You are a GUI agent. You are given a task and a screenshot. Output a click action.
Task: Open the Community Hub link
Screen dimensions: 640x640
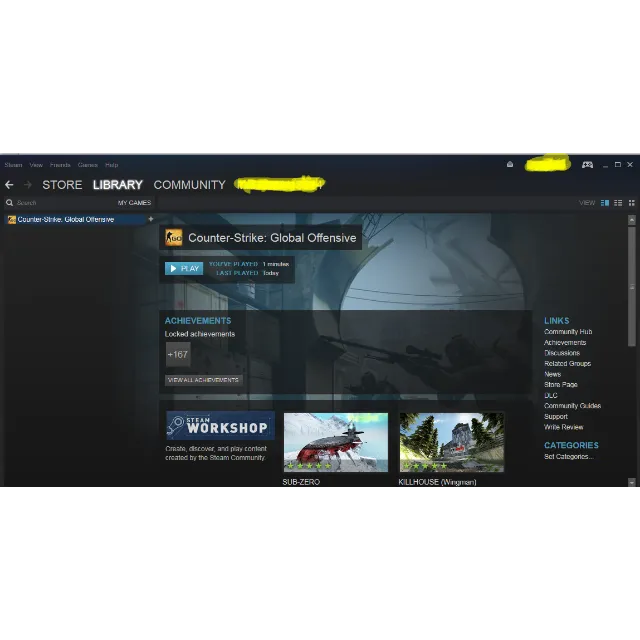(568, 332)
